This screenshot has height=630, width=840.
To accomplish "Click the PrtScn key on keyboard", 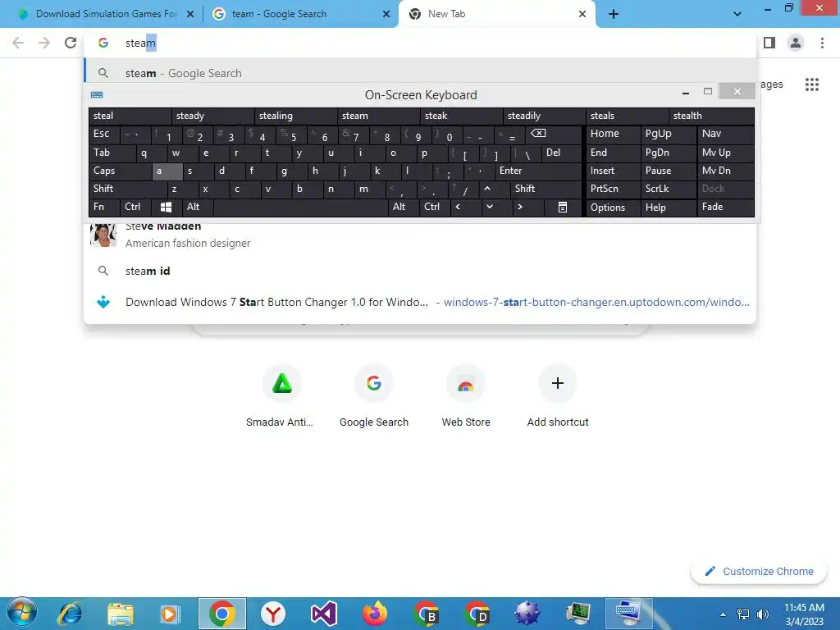I will 613,189.
